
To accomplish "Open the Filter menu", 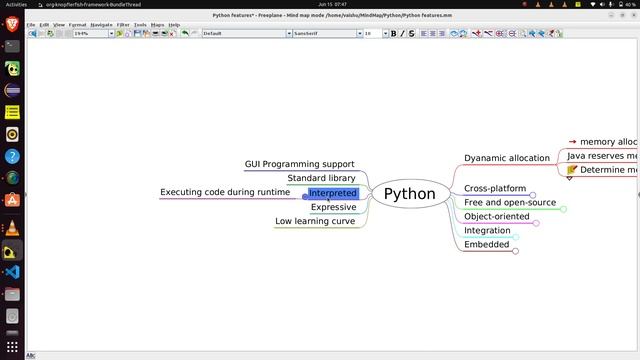I will click(x=123, y=25).
